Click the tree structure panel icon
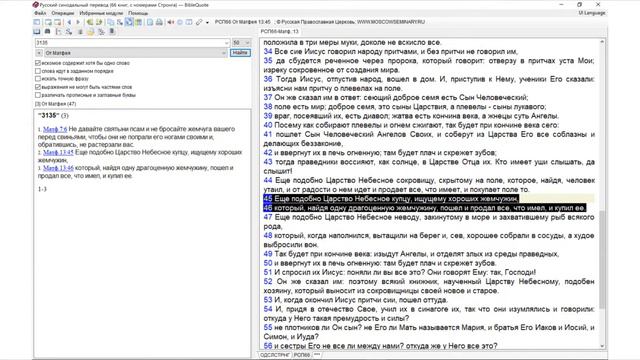This screenshot has height=360, width=640. click(x=59, y=32)
